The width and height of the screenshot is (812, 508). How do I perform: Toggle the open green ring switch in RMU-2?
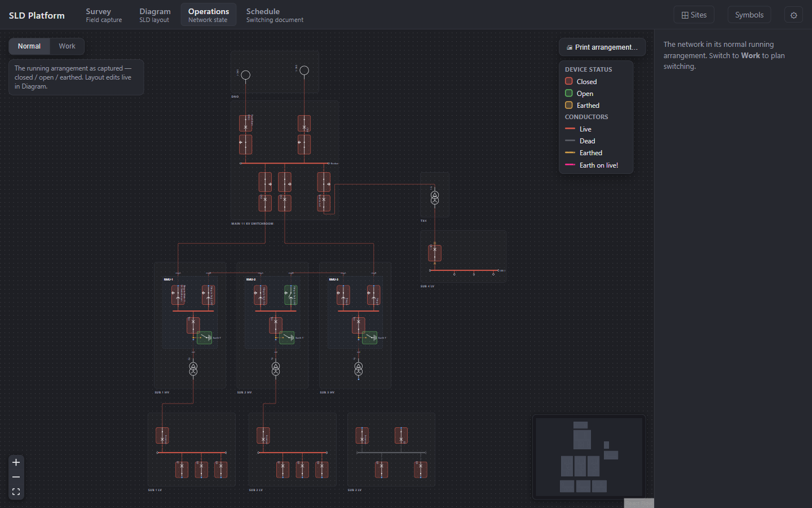[291, 295]
